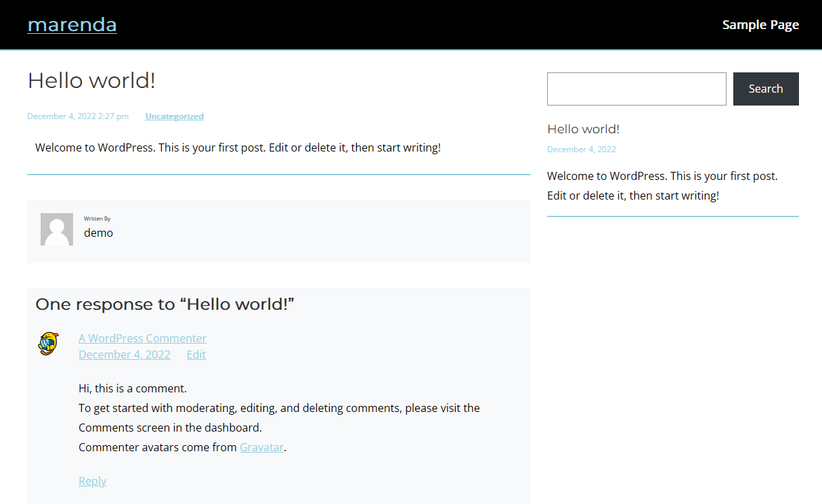This screenshot has width=822, height=504.
Task: Click the author name demo
Action: coord(98,233)
